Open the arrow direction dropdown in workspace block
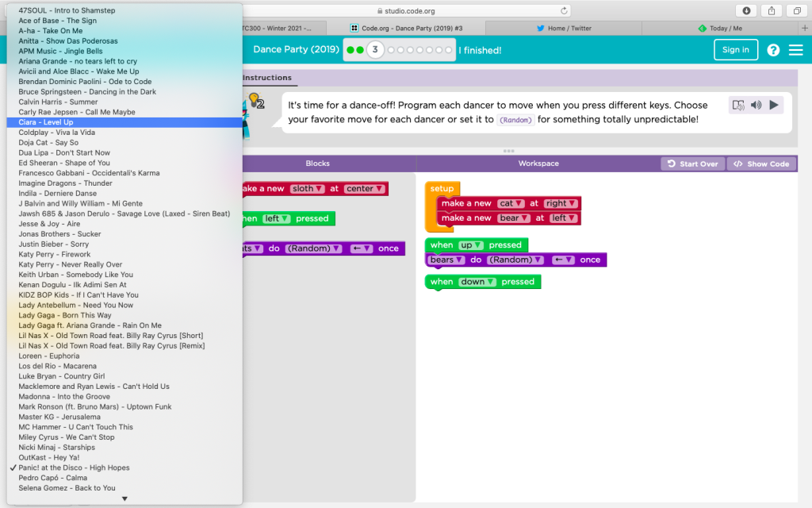Viewport: 812px width, 508px height. pyautogui.click(x=563, y=260)
